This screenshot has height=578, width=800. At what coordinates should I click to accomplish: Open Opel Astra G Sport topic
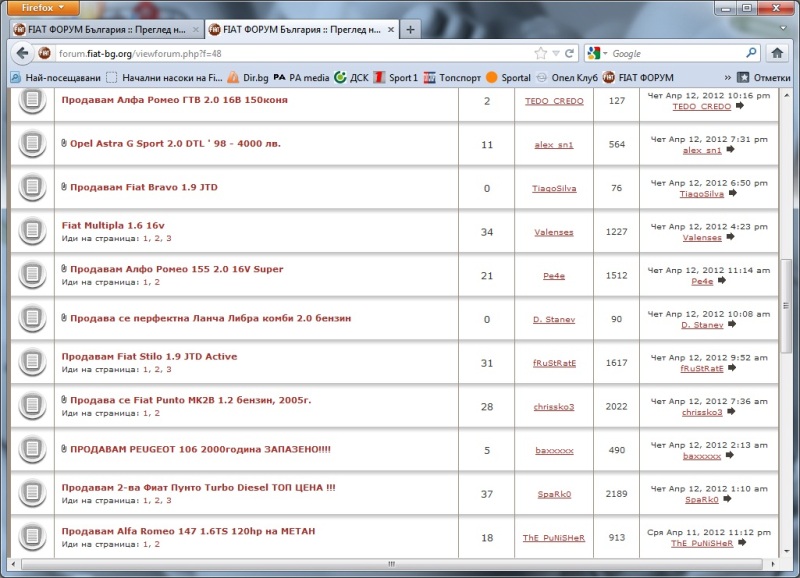tap(175, 143)
